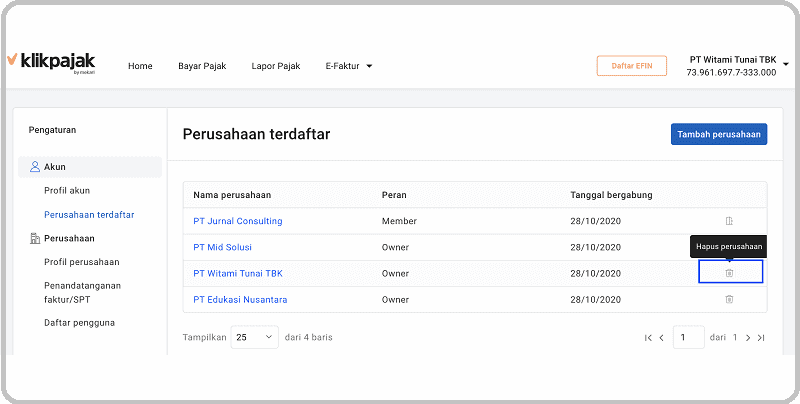This screenshot has width=800, height=404.
Task: Click the Akun person icon in sidebar
Action: tap(35, 167)
